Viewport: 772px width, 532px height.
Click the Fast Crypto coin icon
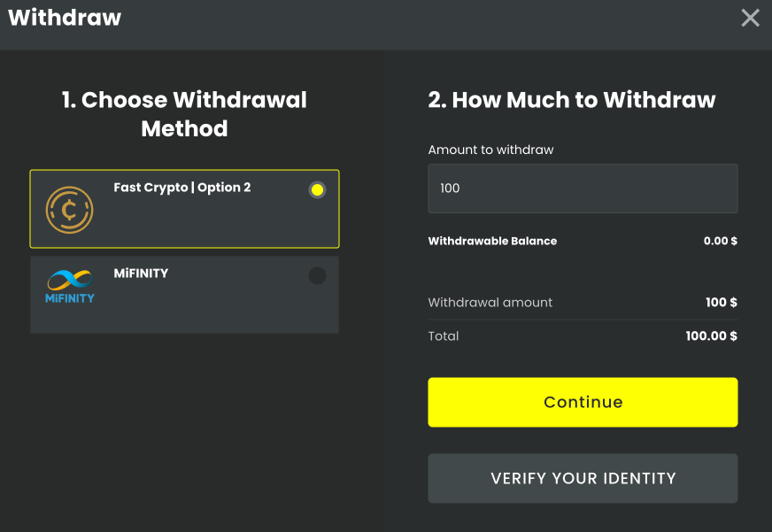point(69,210)
